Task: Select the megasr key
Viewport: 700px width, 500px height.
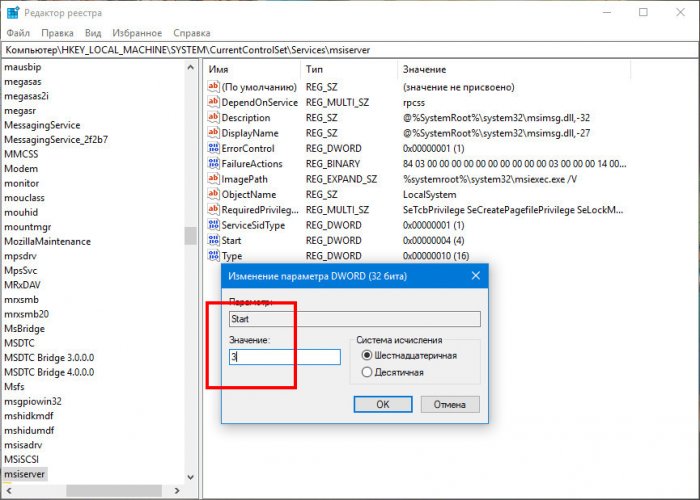Action: (x=20, y=111)
